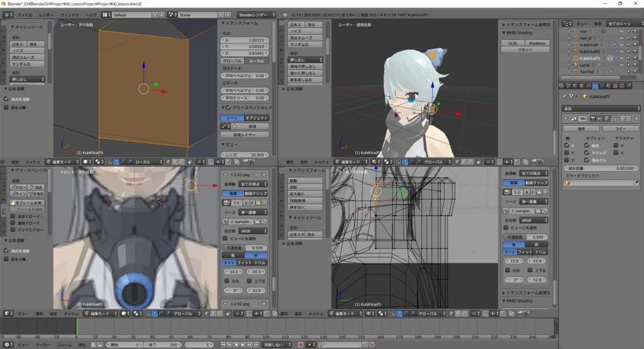
Task: Enable the 追加ドロー grease pencil checkbox
Action: (x=13, y=216)
